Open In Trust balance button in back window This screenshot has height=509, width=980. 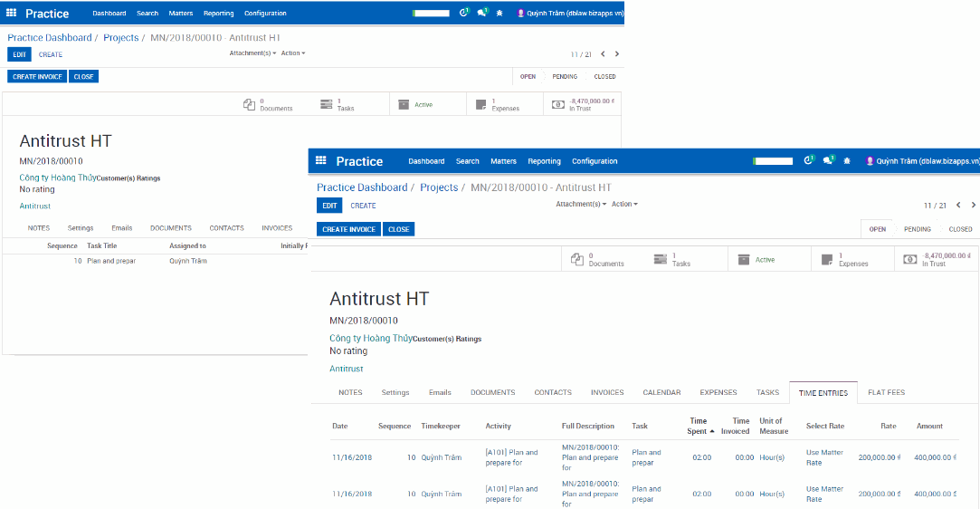583,104
